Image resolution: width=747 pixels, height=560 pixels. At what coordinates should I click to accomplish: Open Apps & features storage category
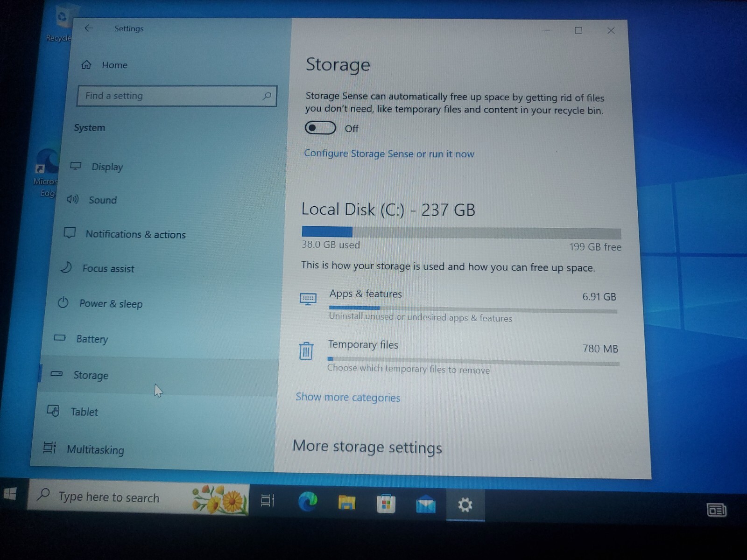[x=458, y=306]
